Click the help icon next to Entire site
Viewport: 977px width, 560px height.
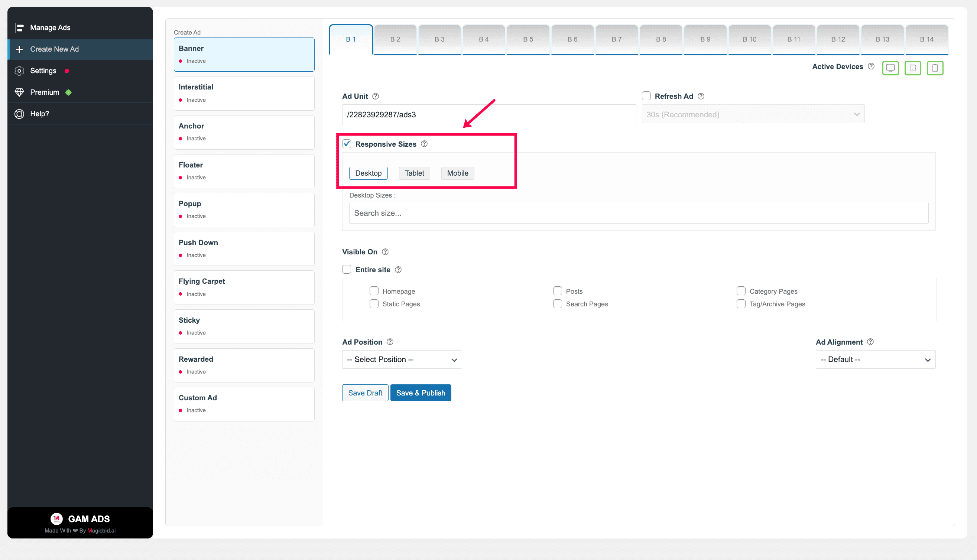398,270
